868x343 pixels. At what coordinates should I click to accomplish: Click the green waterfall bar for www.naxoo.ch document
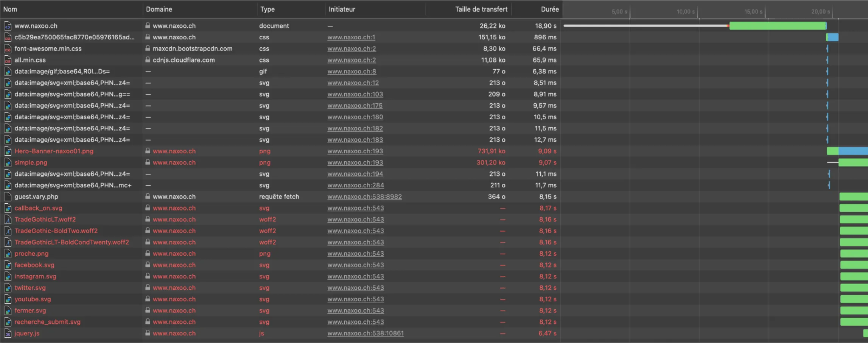[778, 26]
